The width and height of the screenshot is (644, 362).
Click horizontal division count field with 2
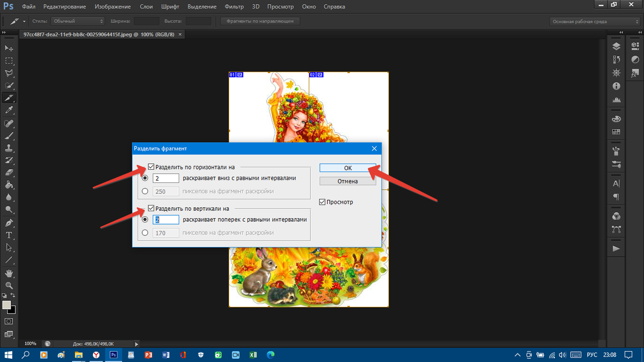click(166, 178)
